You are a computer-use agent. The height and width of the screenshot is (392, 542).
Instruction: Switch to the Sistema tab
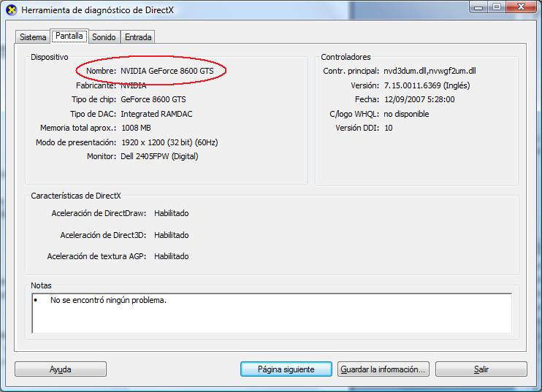[33, 37]
